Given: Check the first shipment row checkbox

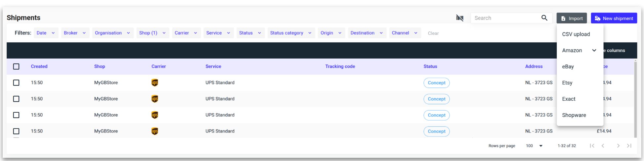Looking at the screenshot, I should pos(16,83).
